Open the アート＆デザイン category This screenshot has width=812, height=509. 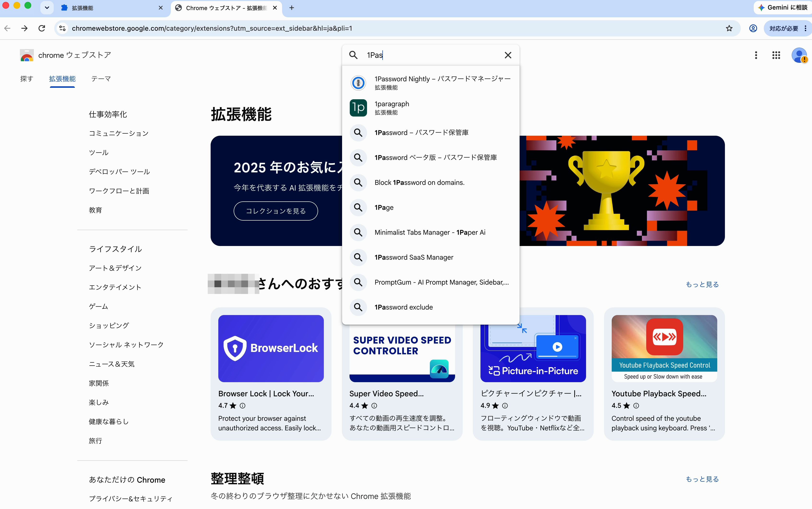[x=115, y=268]
